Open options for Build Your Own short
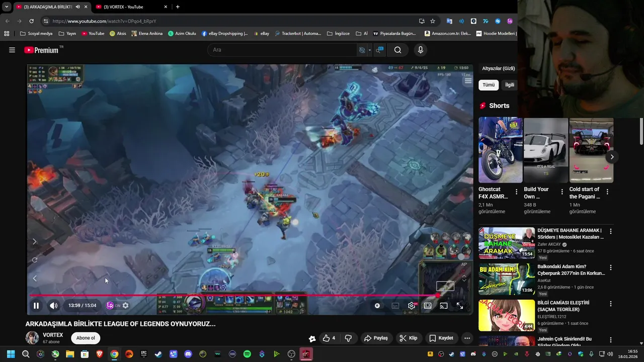The width and height of the screenshot is (644, 362). (x=562, y=192)
